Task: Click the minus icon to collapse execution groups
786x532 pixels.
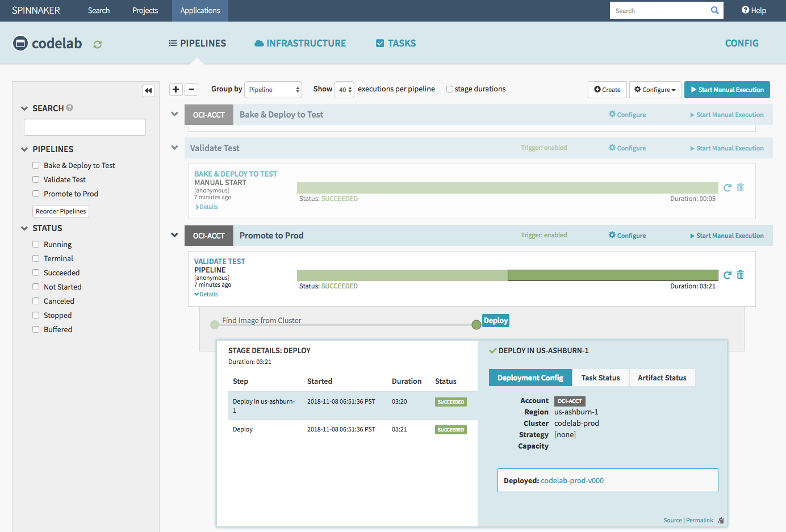Action: coord(191,89)
